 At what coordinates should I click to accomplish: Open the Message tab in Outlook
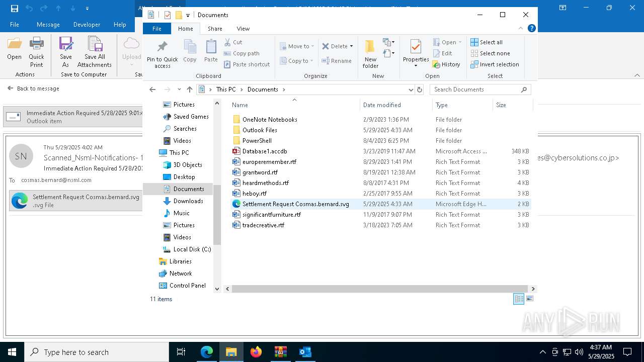(48, 24)
